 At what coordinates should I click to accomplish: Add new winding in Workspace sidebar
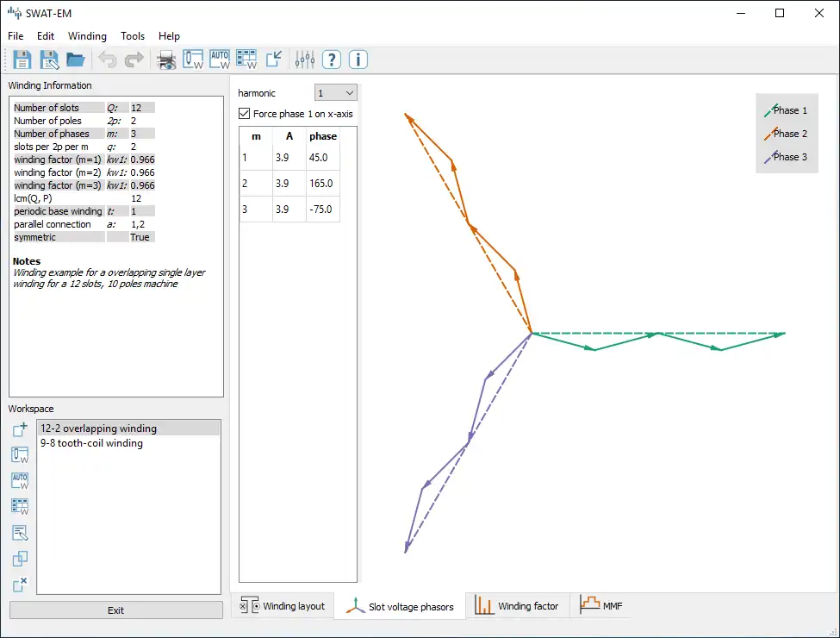click(20, 429)
